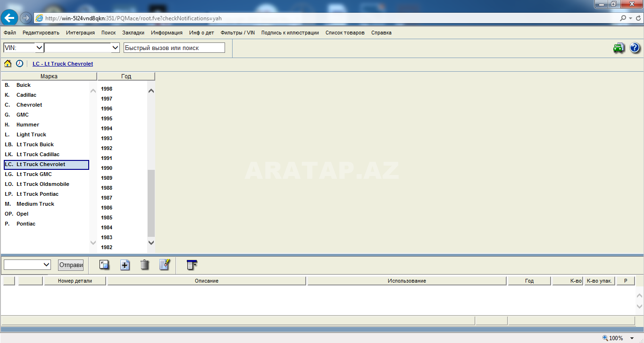Open the Подпись к иллюстрации menu
This screenshot has width=644, height=343.
[x=290, y=33]
